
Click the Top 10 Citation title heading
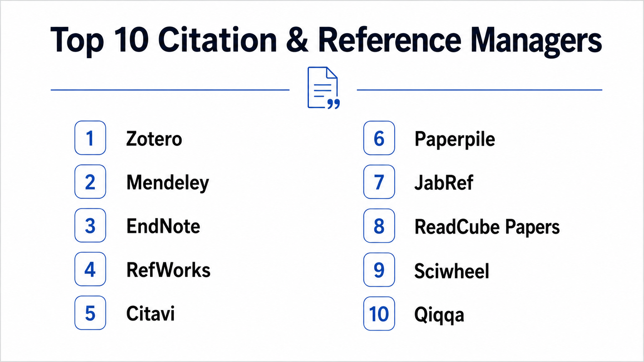click(x=326, y=40)
